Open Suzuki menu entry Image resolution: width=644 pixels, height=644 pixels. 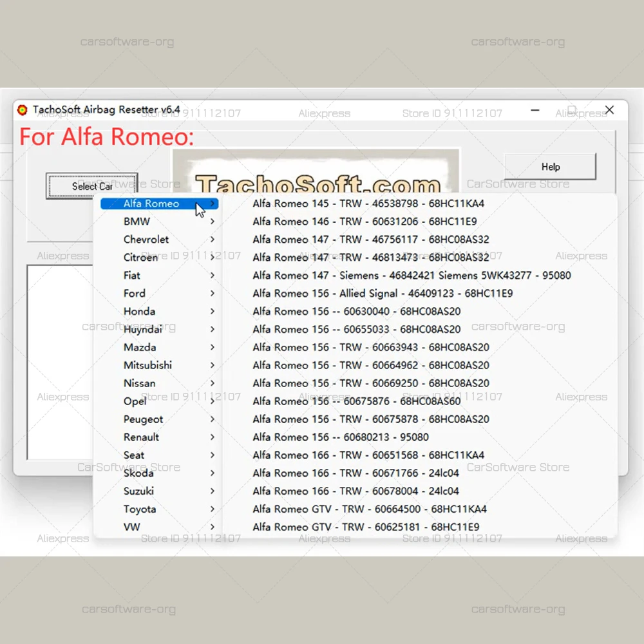click(x=159, y=491)
